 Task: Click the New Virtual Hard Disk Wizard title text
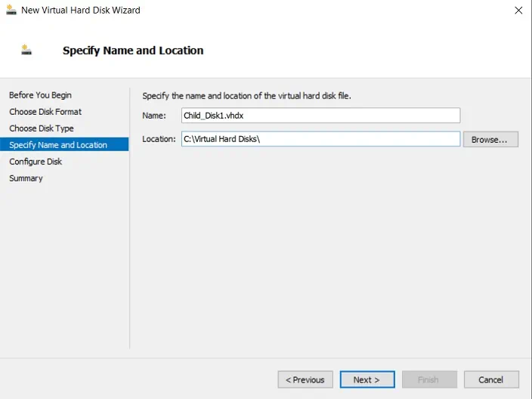[80, 11]
